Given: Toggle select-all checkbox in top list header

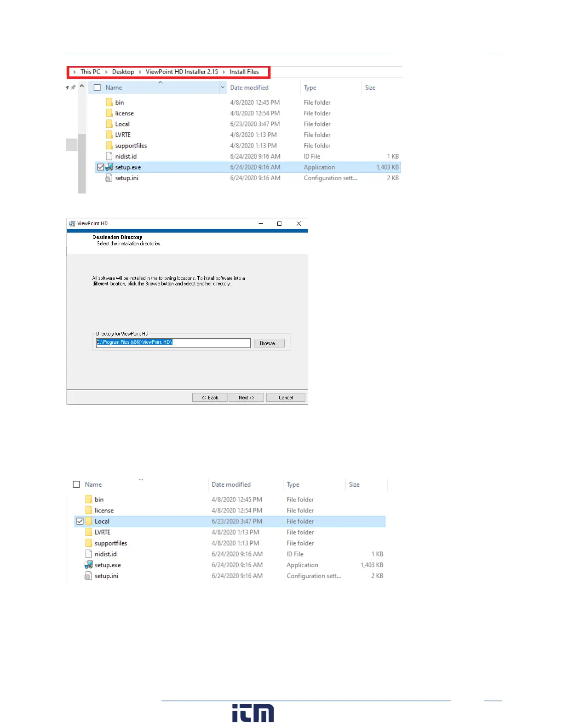Looking at the screenshot, I should tap(97, 87).
